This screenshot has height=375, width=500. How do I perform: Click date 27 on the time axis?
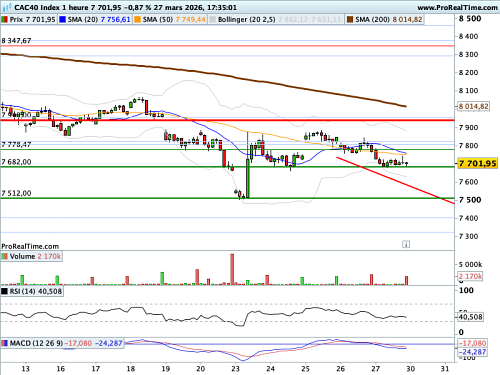[x=376, y=369]
